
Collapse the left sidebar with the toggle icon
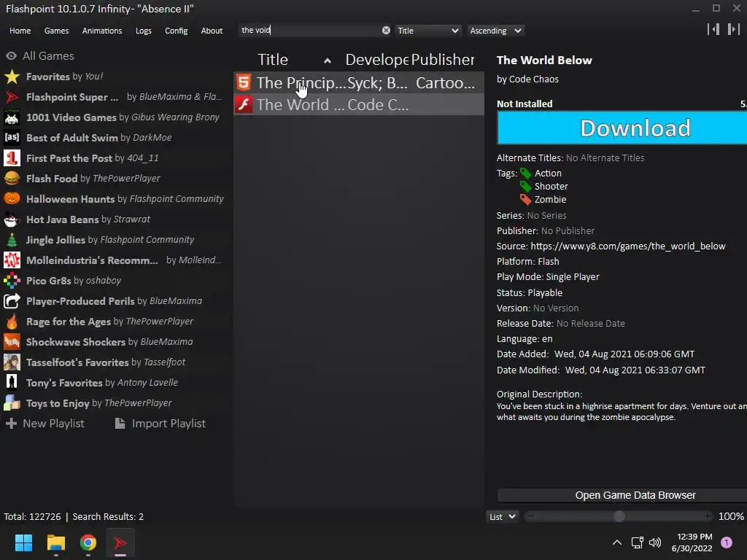coord(713,29)
